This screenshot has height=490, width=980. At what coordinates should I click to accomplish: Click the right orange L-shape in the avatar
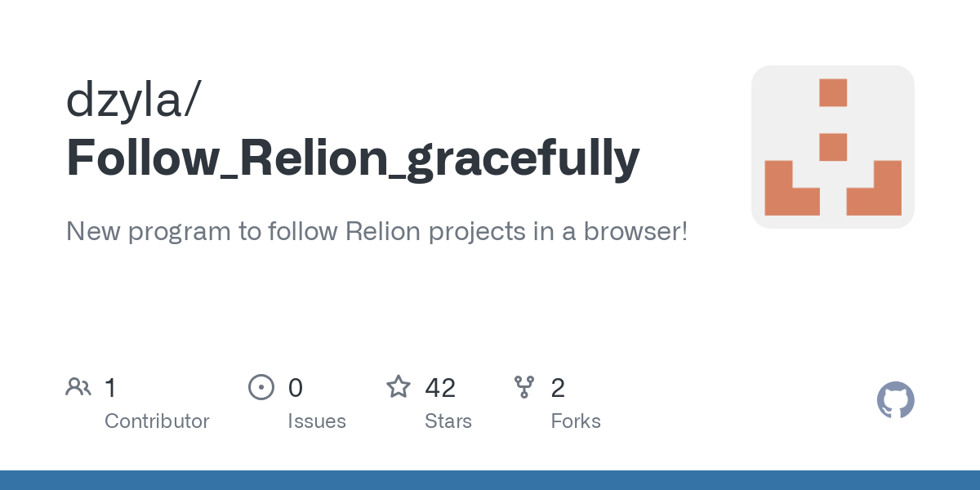874,188
